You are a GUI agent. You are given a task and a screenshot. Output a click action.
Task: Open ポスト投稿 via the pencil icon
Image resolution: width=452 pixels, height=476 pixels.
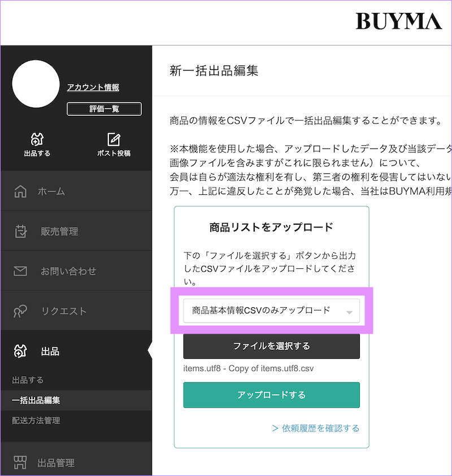pyautogui.click(x=114, y=139)
